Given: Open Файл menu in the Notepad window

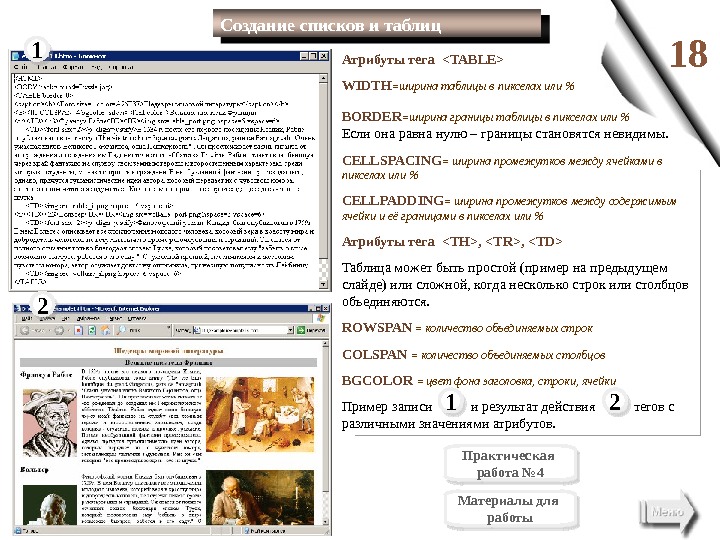Looking at the screenshot, I should (x=22, y=67).
